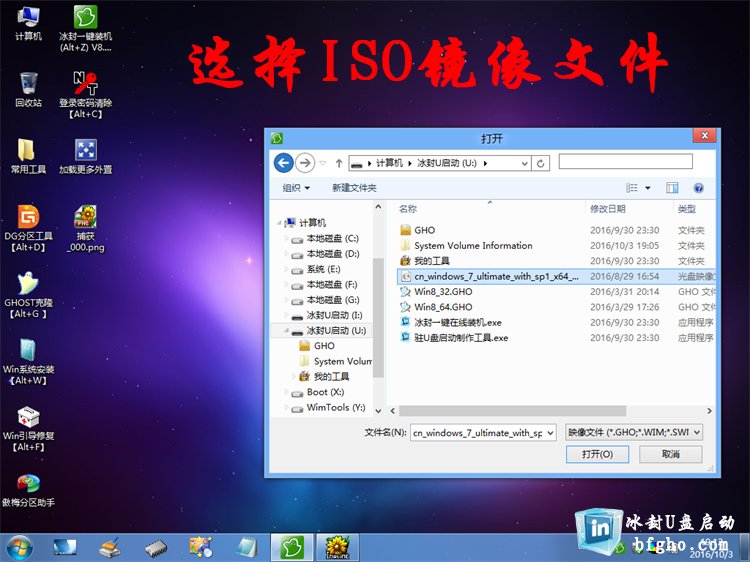Select 我的工具 folder in file list

click(x=425, y=261)
